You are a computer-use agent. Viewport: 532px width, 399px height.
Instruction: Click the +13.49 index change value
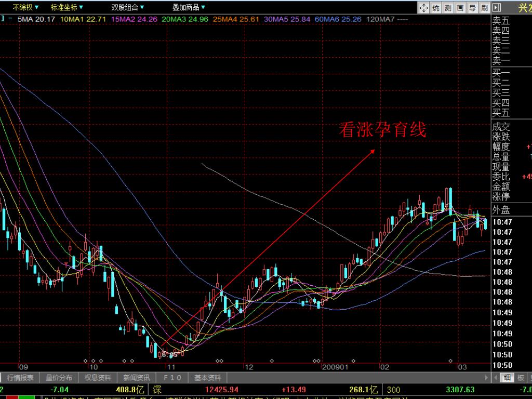click(x=294, y=390)
